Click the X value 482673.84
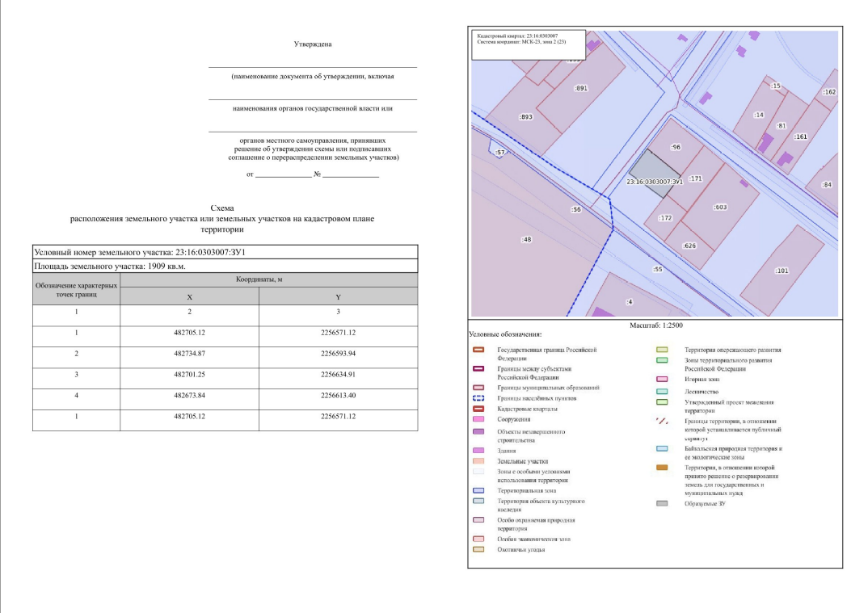The width and height of the screenshot is (868, 613). point(189,396)
